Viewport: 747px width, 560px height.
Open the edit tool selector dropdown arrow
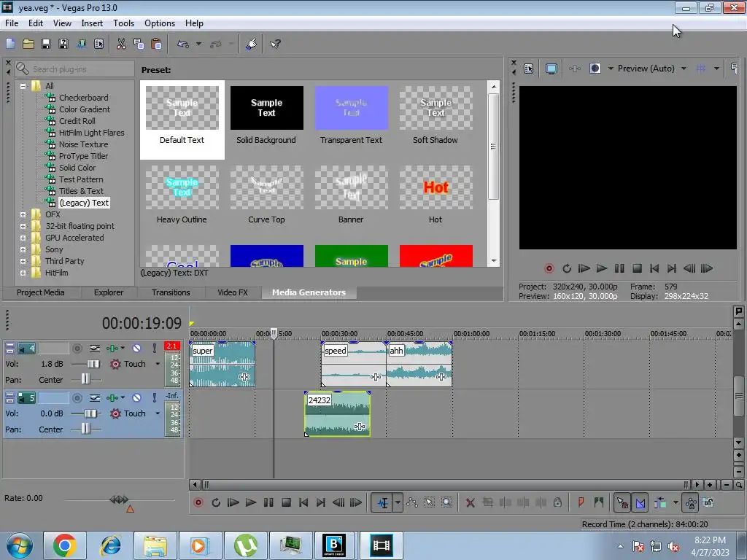click(x=398, y=502)
